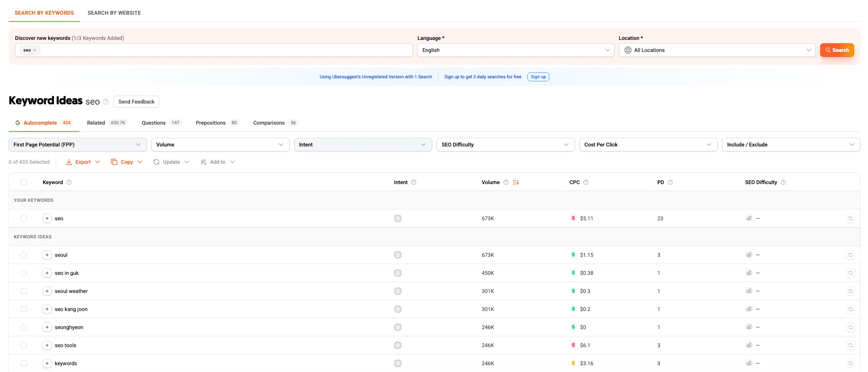Viewport: 868px width, 372px height.
Task: Click the Sign up button
Action: coord(538,77)
